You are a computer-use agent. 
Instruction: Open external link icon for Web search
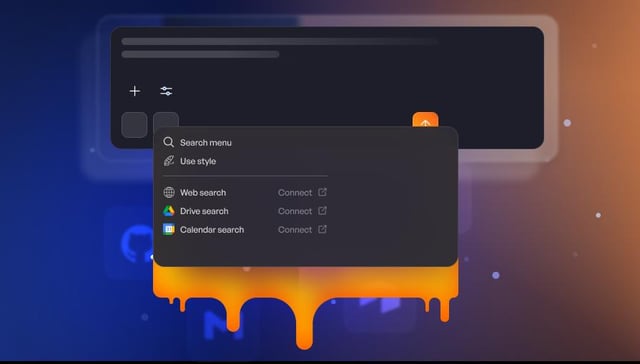[x=322, y=192]
